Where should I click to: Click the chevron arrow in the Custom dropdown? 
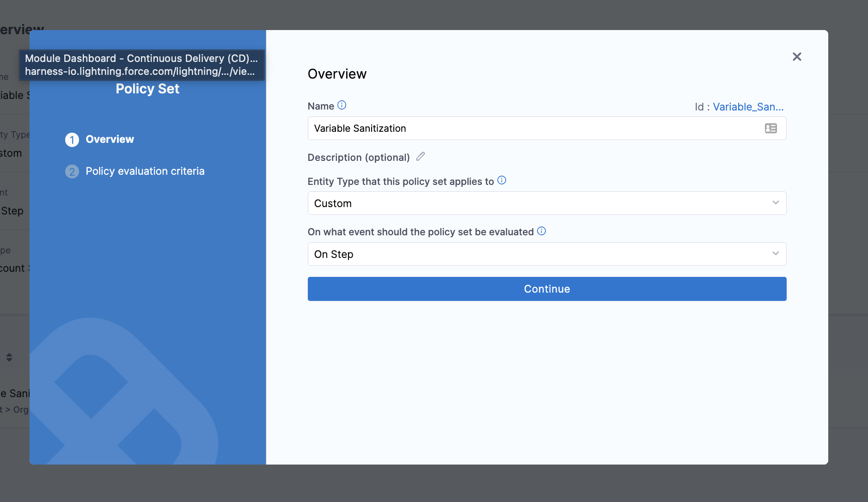pyautogui.click(x=776, y=203)
